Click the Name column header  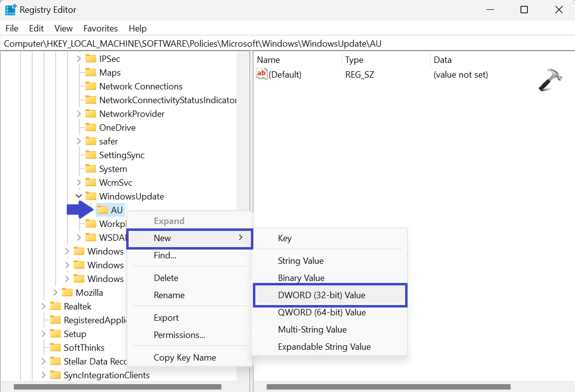(269, 60)
